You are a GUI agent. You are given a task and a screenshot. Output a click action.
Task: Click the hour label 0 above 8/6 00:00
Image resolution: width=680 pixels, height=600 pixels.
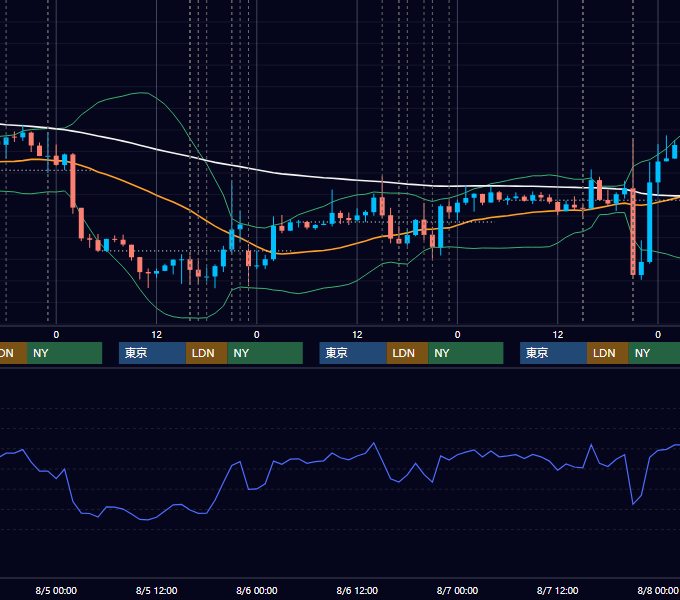point(257,335)
